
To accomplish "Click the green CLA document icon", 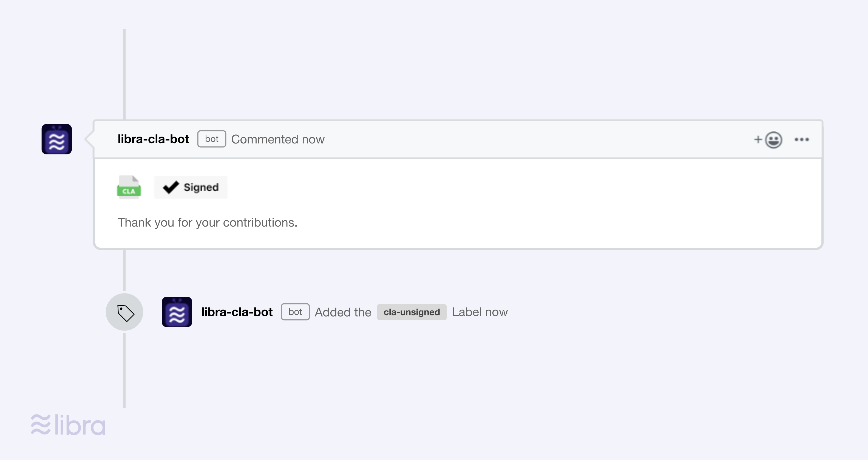I will [129, 187].
